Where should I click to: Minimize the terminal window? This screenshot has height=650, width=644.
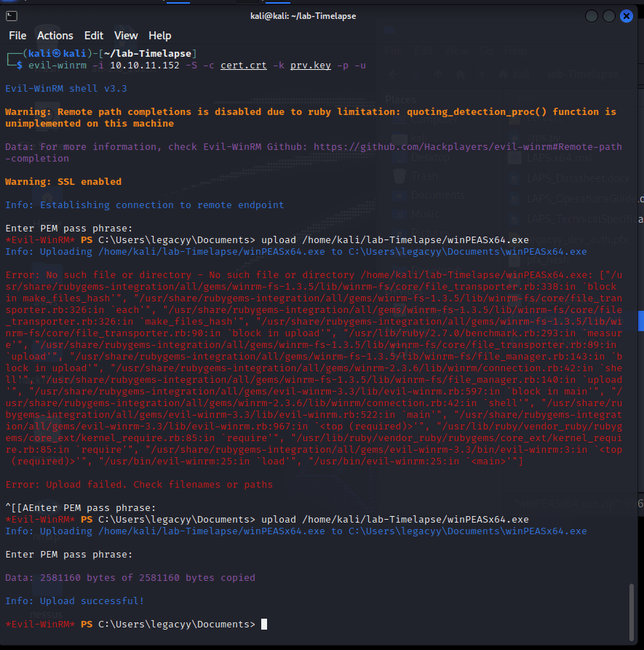592,16
